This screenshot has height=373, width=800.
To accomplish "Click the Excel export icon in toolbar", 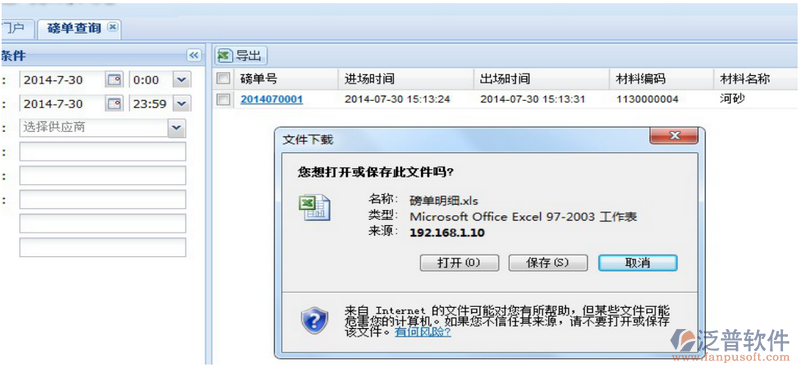I will 224,56.
